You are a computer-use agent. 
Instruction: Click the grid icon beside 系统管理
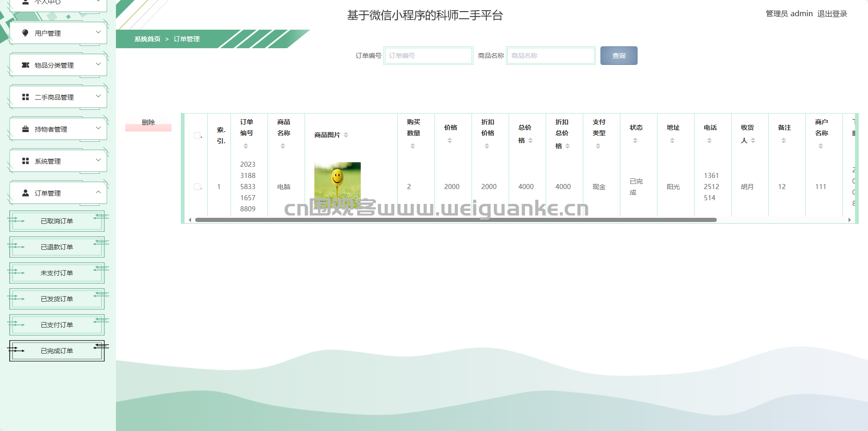tap(26, 161)
